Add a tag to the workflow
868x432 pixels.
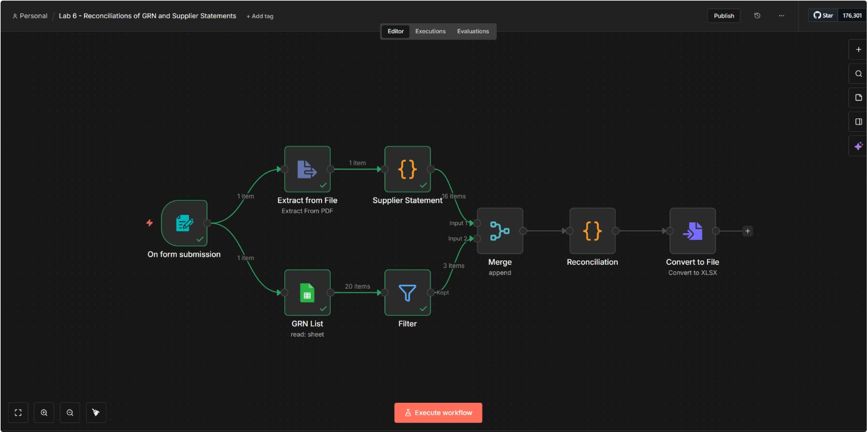point(259,16)
